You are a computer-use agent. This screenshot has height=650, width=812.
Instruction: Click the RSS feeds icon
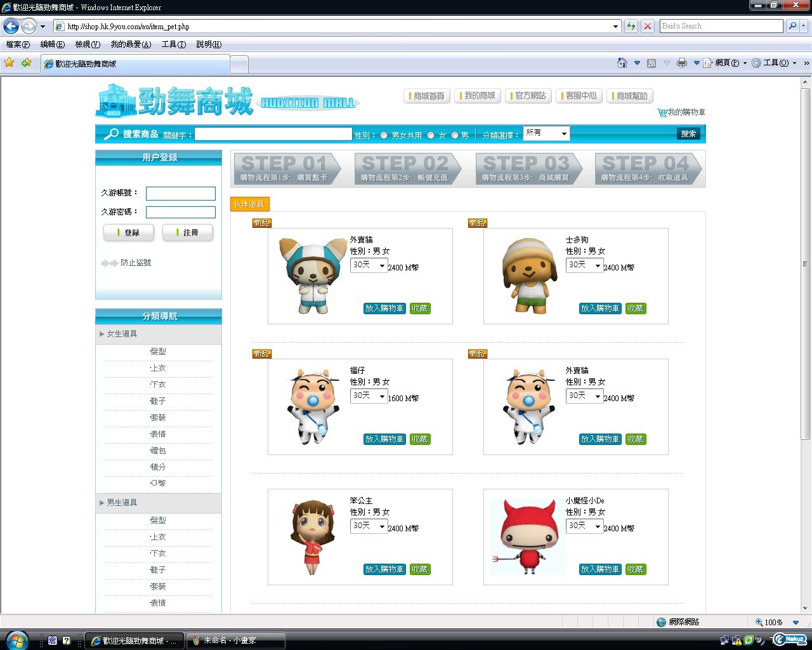[x=652, y=63]
